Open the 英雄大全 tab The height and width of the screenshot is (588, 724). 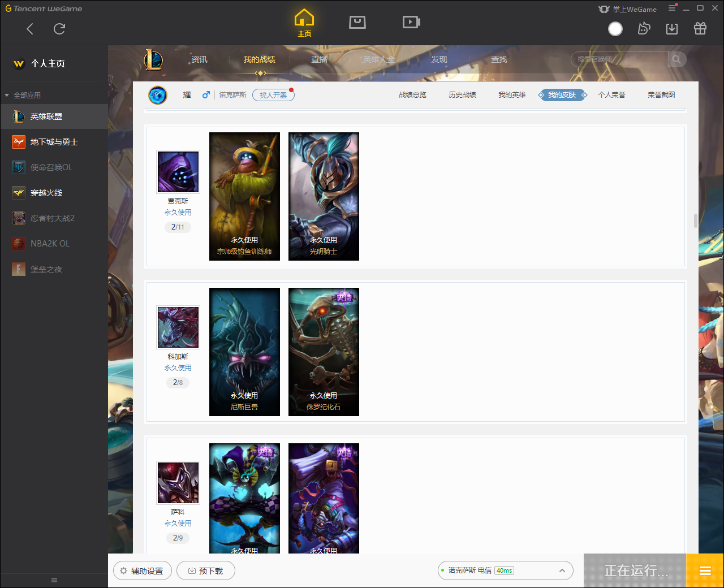379,59
